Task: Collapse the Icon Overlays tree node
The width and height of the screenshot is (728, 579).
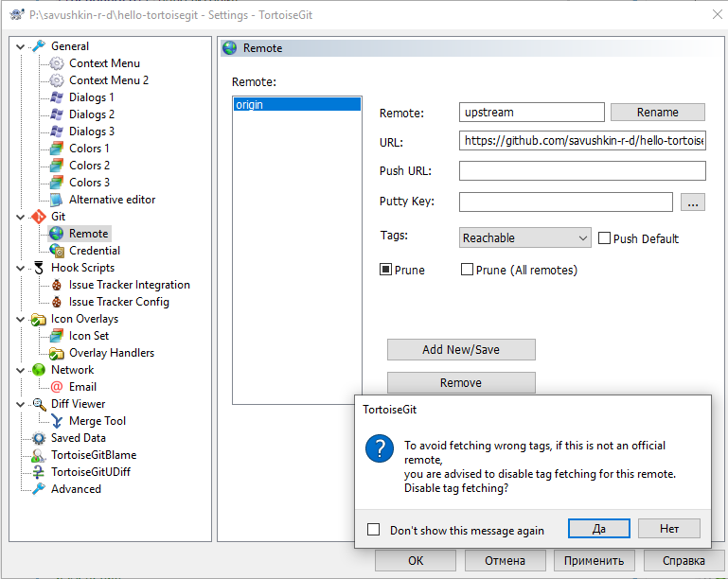Action: coord(21,319)
